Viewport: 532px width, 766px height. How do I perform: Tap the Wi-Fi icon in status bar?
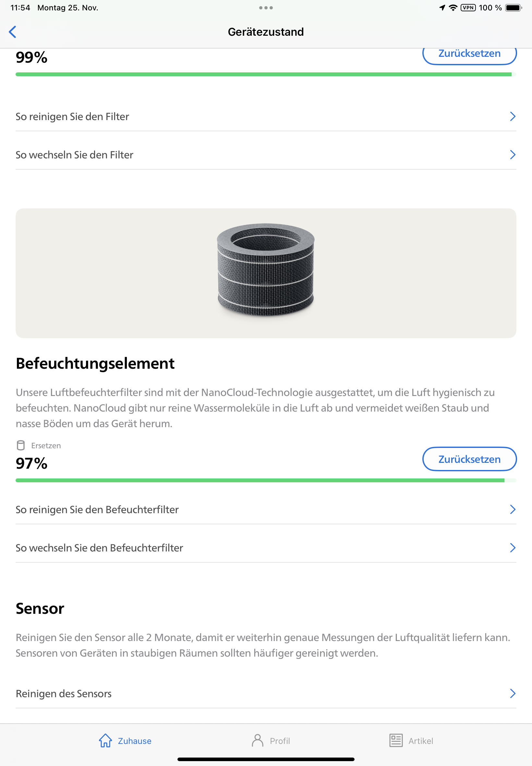[453, 8]
